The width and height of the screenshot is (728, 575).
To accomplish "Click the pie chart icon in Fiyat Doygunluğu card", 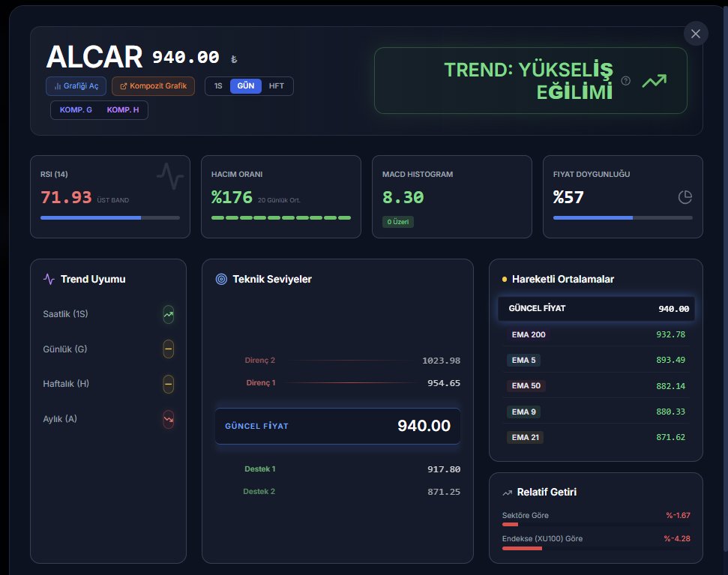I will (x=685, y=196).
